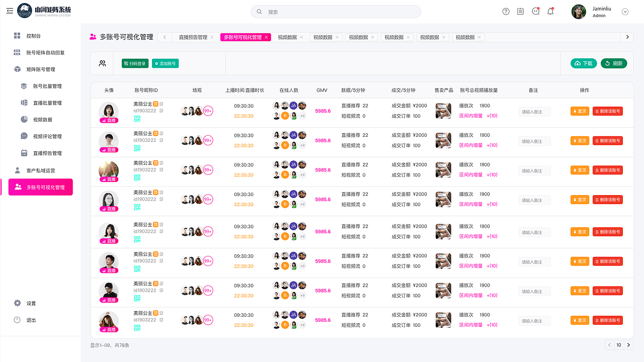Screen dimensions: 644x362
Task: Click the 账号昵称ID column header
Action: point(146,90)
